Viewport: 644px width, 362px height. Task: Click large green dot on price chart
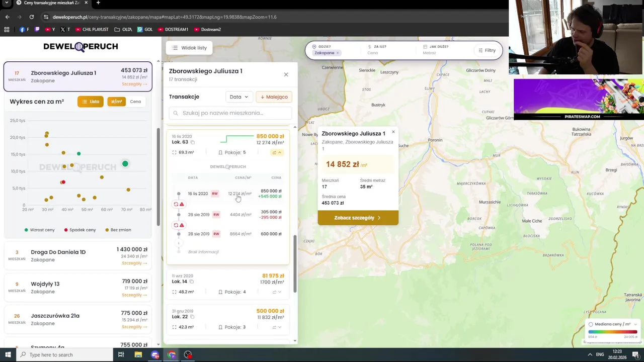[125, 164]
